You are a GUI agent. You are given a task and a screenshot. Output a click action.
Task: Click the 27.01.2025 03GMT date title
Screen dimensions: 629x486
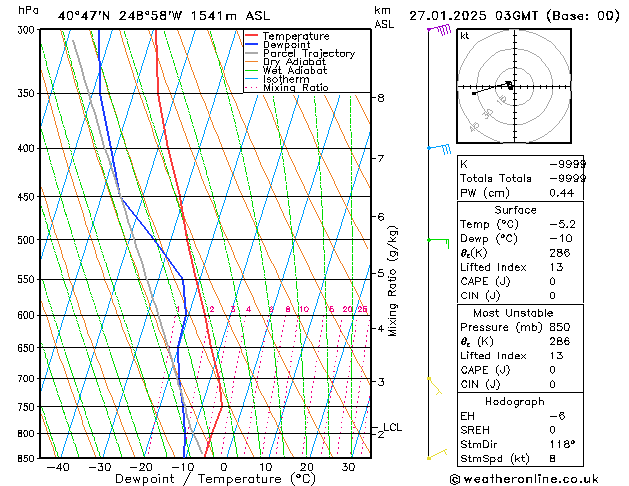pos(514,15)
